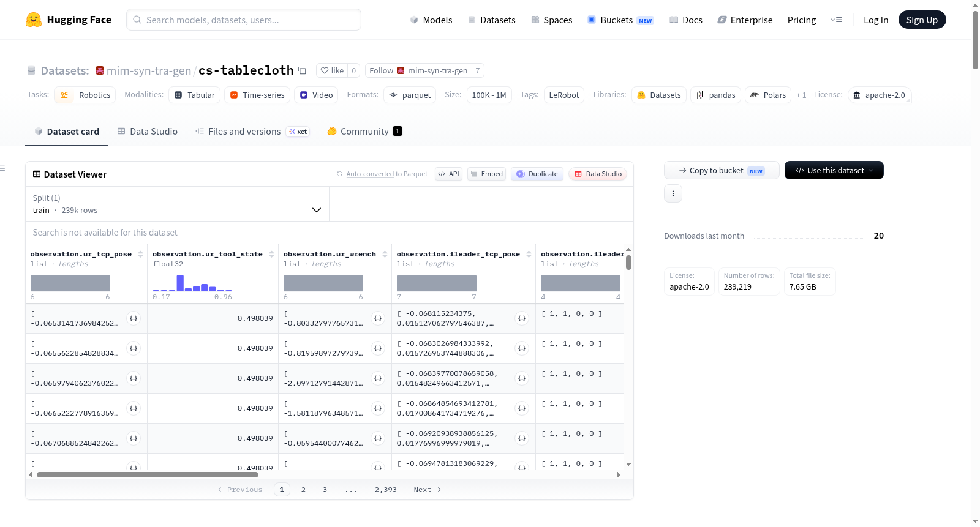Click the Duplicate button
Viewport: 980px width, 527px height.
[x=537, y=174]
